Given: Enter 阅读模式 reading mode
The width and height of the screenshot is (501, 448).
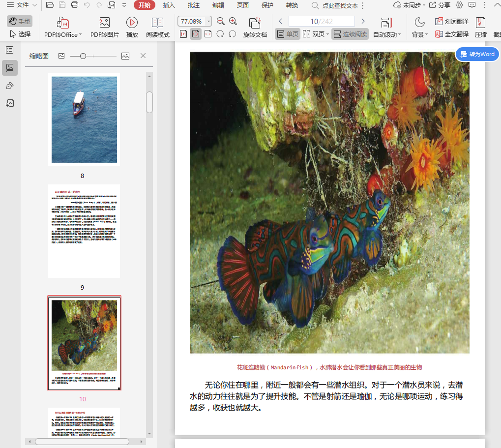Looking at the screenshot, I should (157, 23).
